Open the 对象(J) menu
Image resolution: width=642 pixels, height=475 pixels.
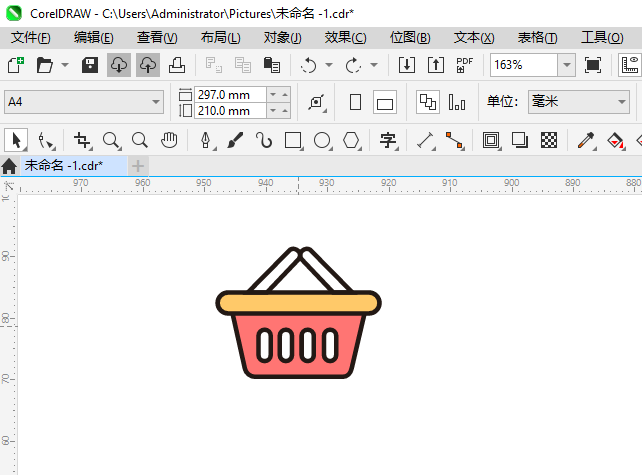pos(283,38)
